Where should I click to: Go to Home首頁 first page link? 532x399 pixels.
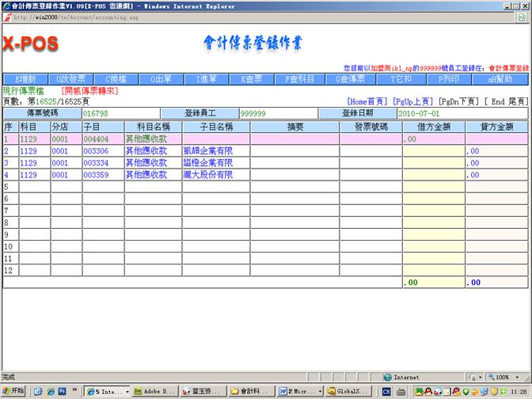click(368, 101)
